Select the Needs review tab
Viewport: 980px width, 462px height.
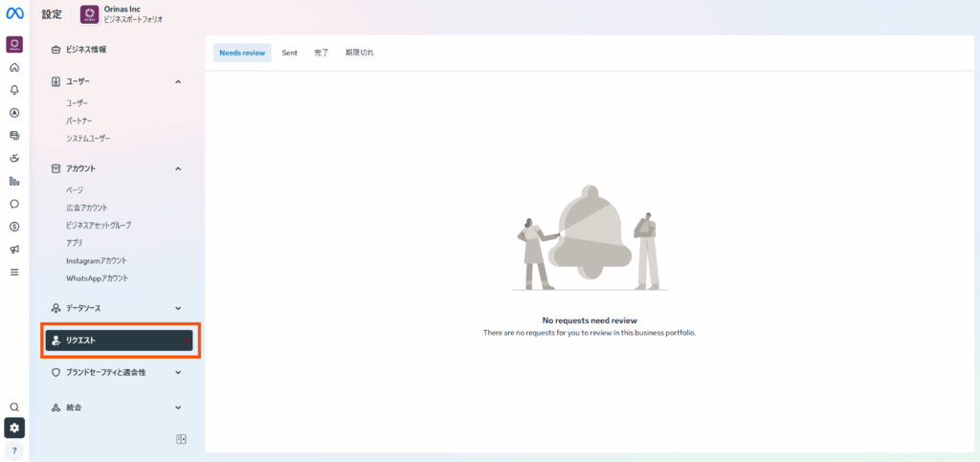[x=242, y=53]
